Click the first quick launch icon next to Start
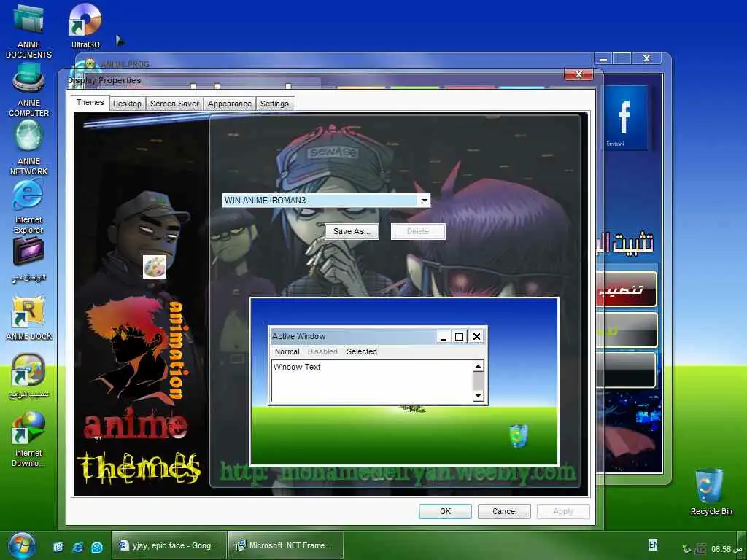The image size is (747, 560). pos(58,547)
